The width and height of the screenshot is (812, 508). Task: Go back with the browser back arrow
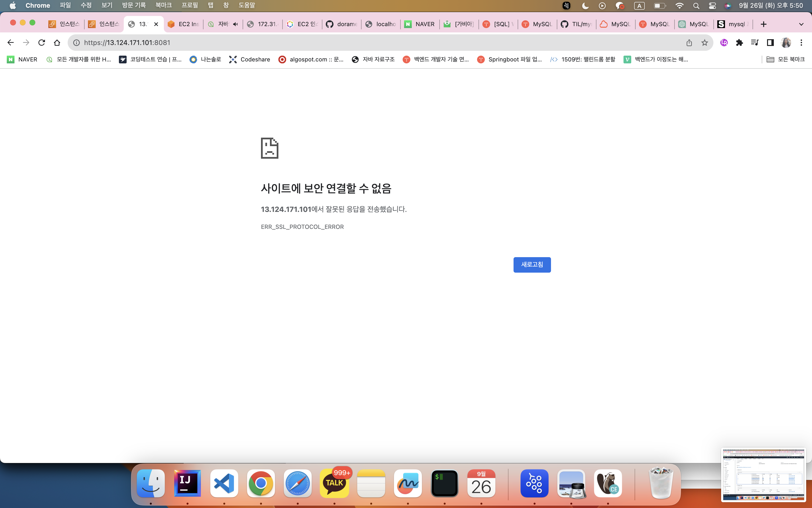tap(10, 43)
